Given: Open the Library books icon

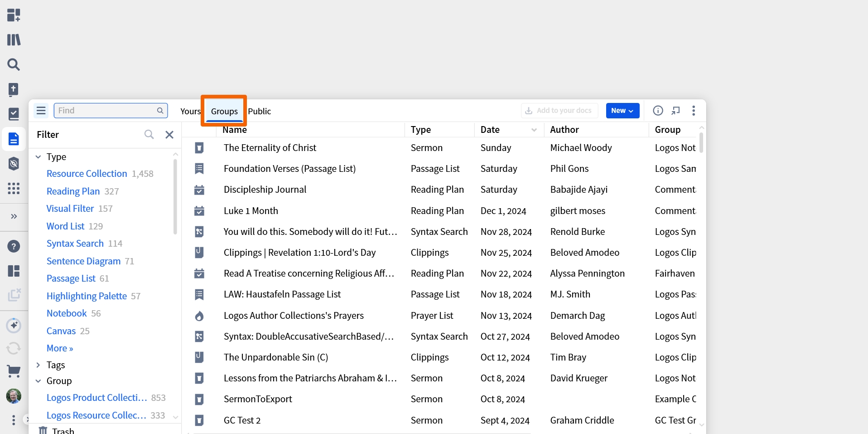Looking at the screenshot, I should (14, 40).
